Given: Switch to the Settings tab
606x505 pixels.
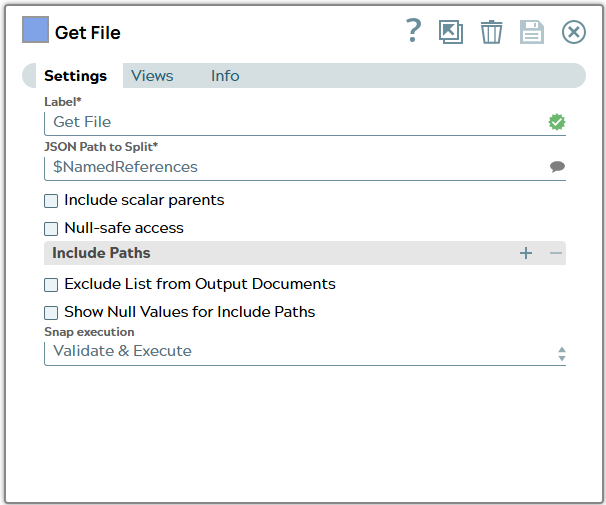Looking at the screenshot, I should pos(75,76).
